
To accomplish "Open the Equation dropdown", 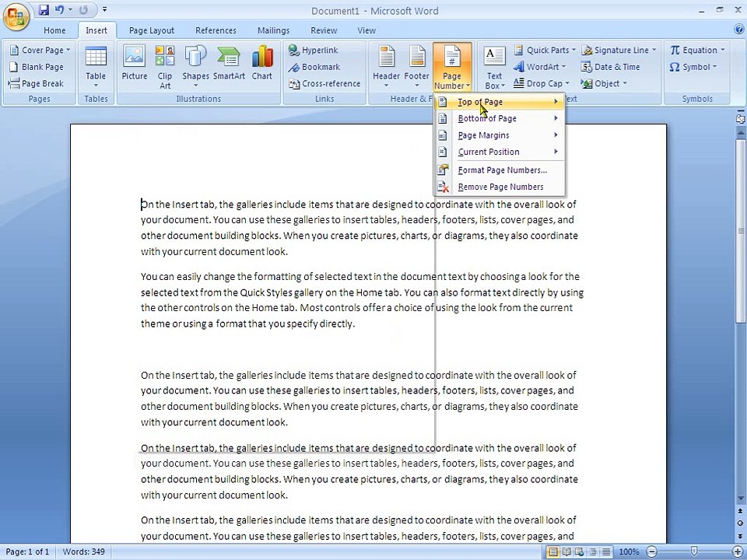I will click(697, 50).
